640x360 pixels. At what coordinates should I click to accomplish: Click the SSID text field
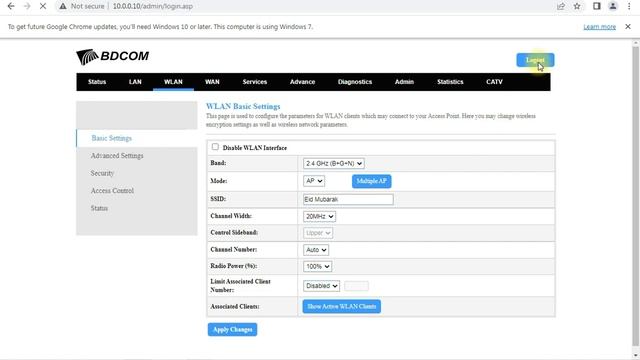348,199
